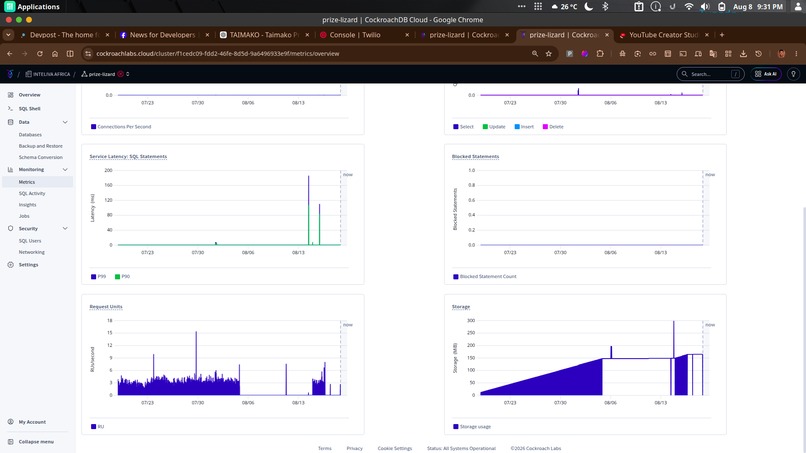The height and width of the screenshot is (453, 806).
Task: Click Blocked Statements chart title
Action: pos(475,156)
